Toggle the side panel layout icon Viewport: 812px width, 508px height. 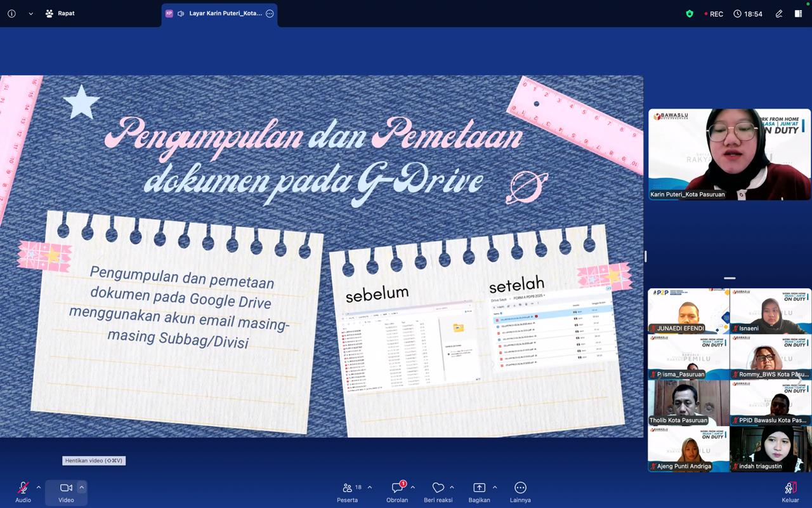(x=798, y=13)
